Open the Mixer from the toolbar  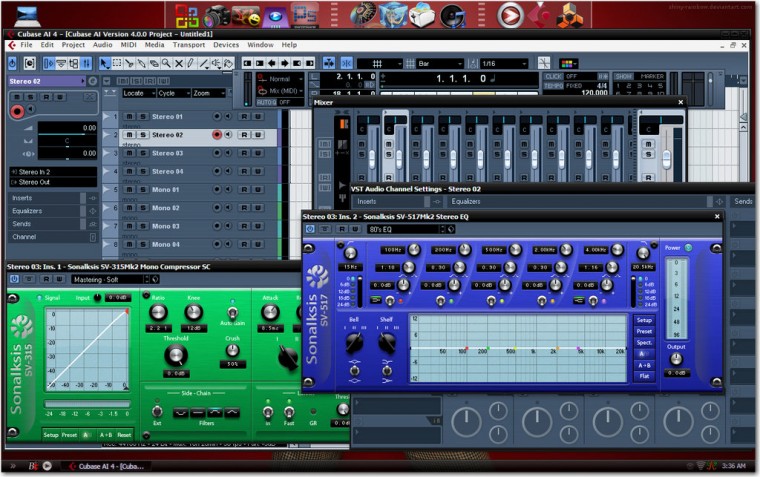86,64
